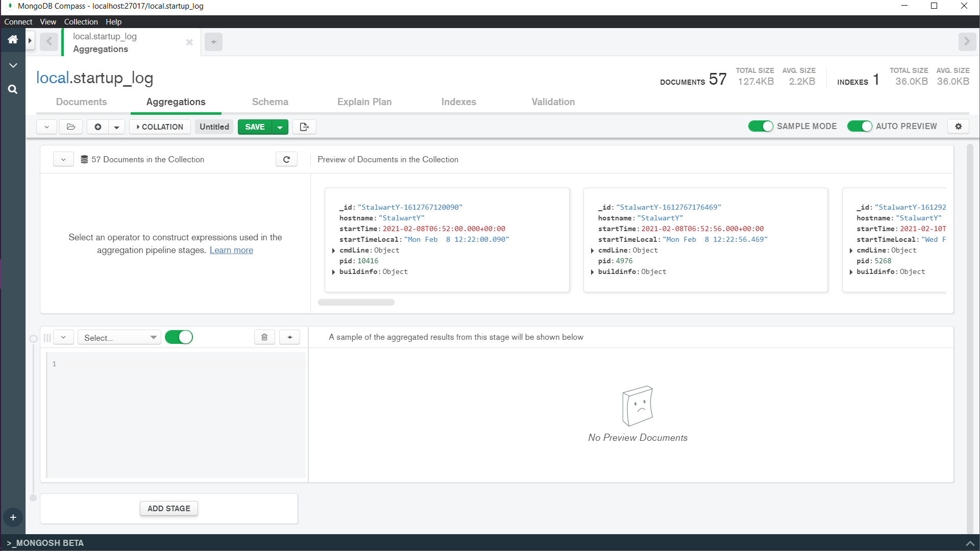Open the Help menu
Viewport: 980px width, 551px height.
(x=113, y=21)
